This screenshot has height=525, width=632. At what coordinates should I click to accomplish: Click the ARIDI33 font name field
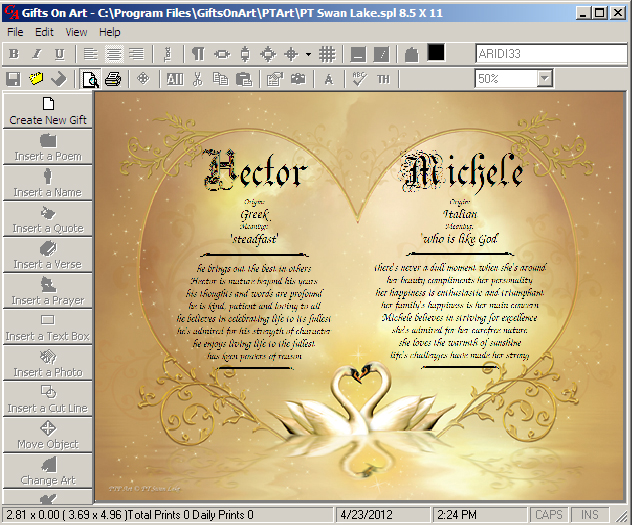[x=551, y=54]
